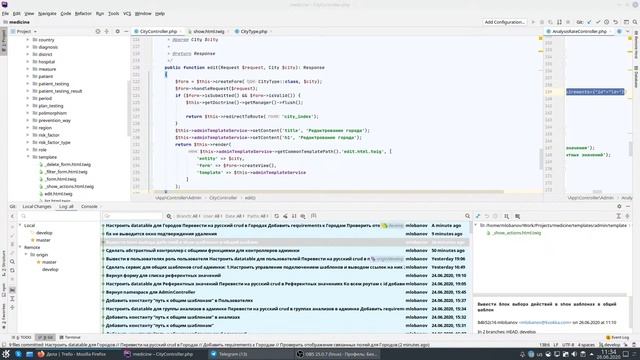The image size is (640, 360).
Task: Open the User: All filter dropdown
Action: point(212,216)
